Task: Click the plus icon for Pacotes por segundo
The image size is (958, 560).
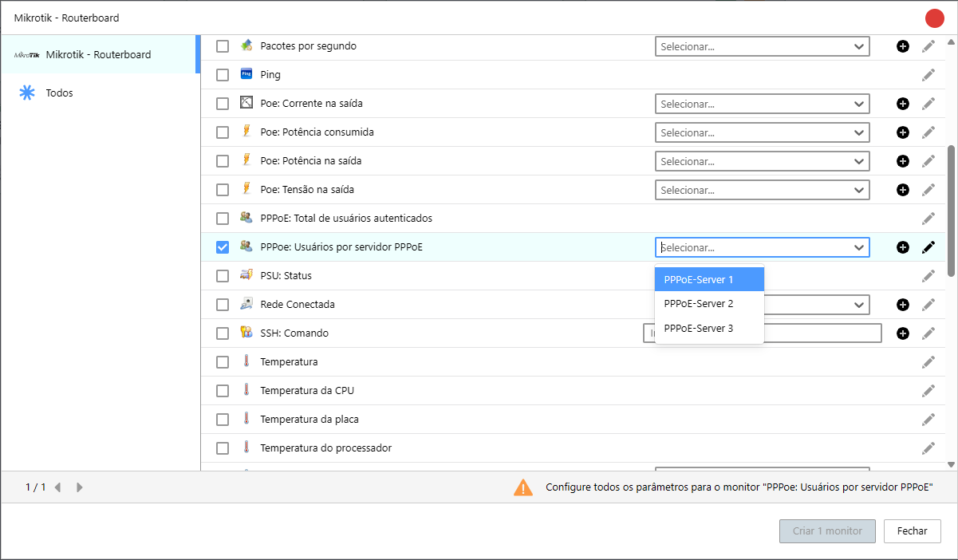Action: (902, 46)
